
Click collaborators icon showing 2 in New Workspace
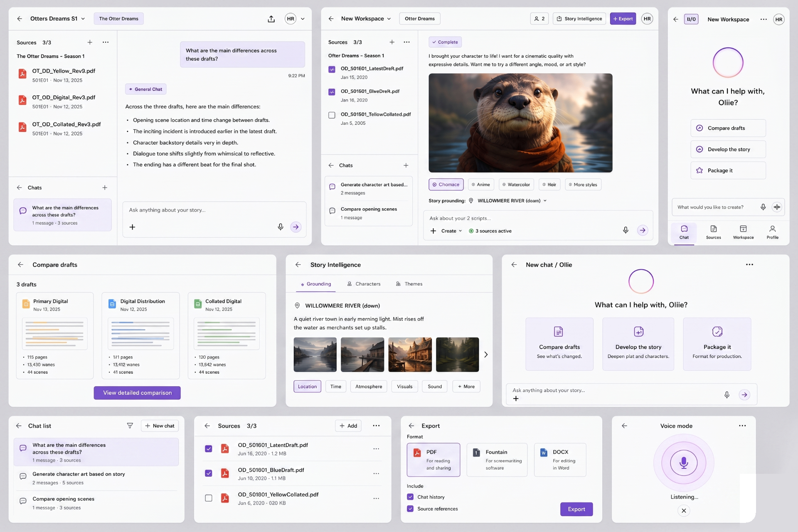(539, 19)
